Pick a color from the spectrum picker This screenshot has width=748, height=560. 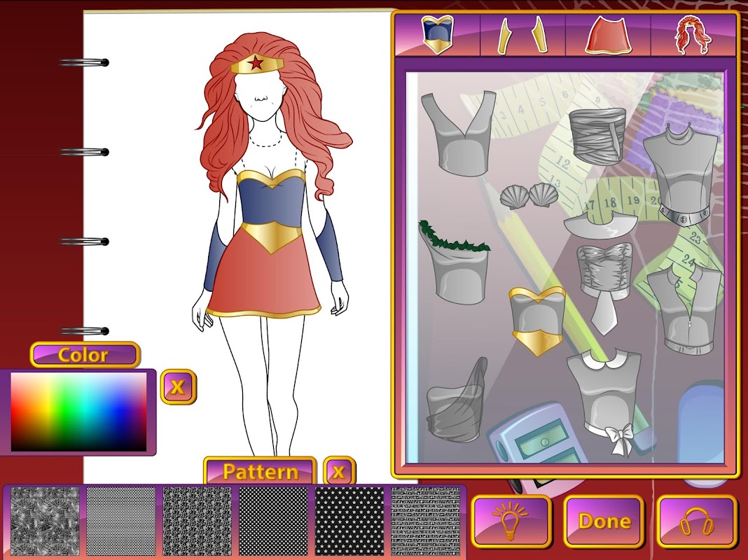click(x=78, y=412)
